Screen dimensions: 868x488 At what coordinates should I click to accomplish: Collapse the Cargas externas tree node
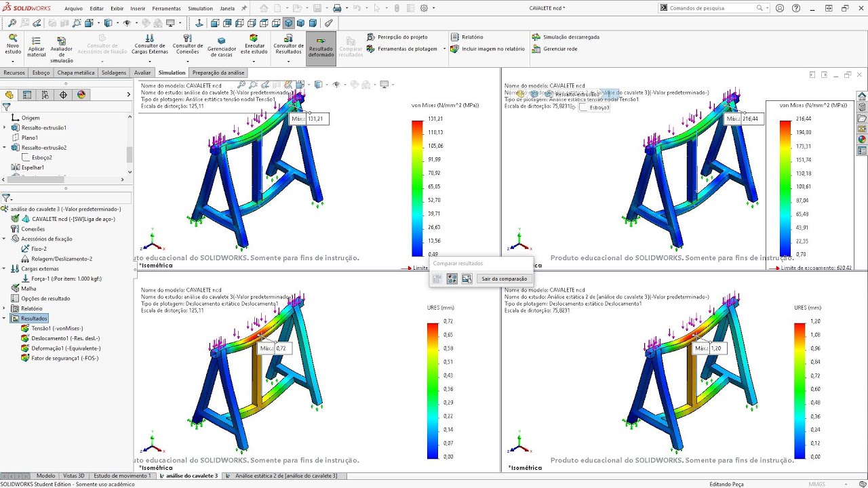5,268
